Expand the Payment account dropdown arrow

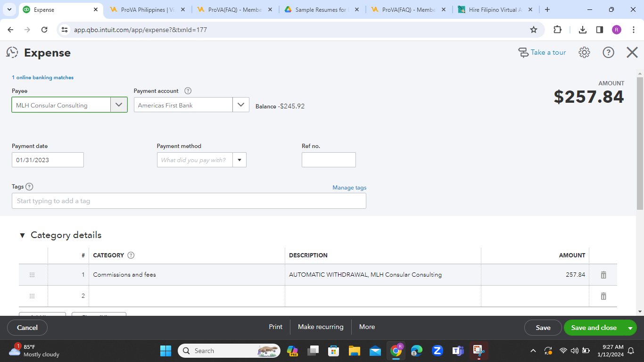pyautogui.click(x=241, y=105)
